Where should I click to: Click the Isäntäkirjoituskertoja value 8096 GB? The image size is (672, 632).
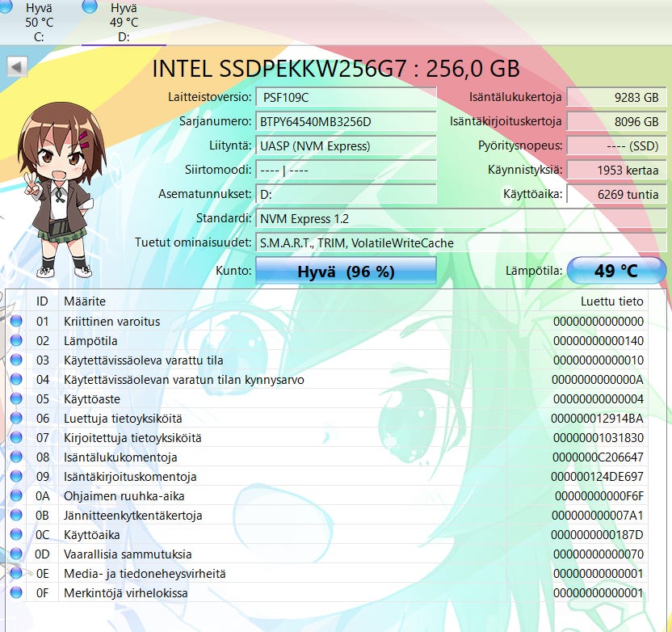[617, 121]
